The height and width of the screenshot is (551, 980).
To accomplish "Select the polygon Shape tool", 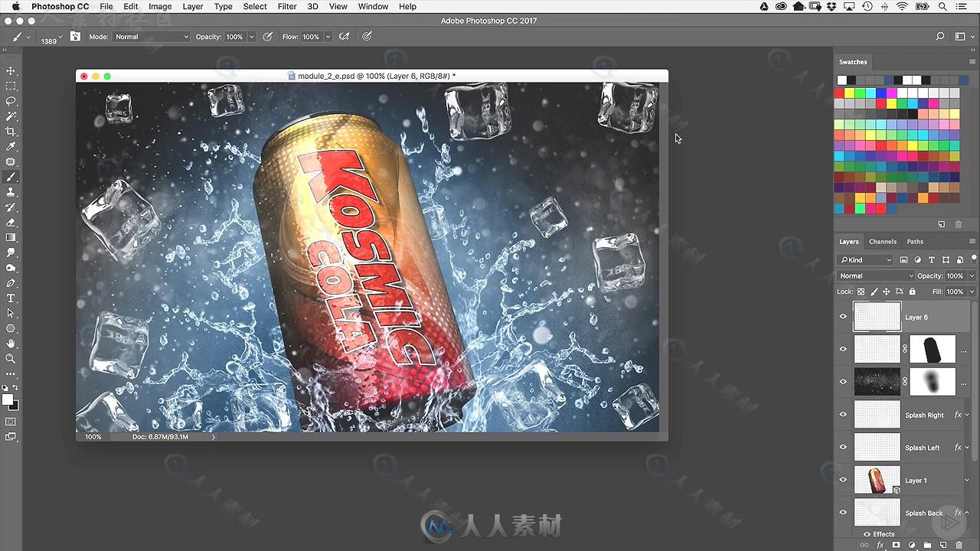I will point(11,328).
